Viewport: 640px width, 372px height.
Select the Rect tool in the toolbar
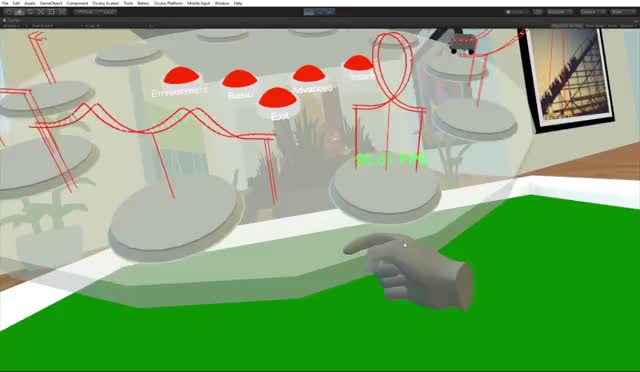pyautogui.click(x=51, y=12)
